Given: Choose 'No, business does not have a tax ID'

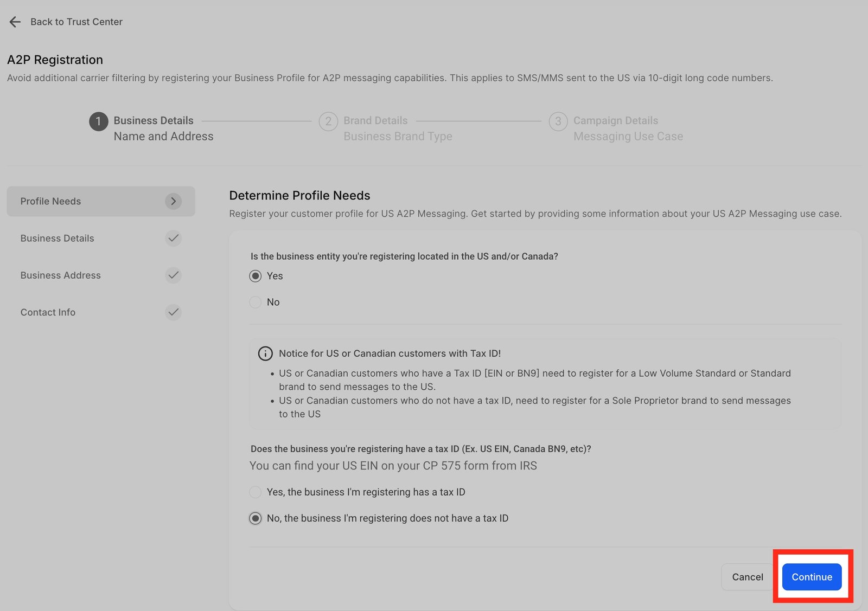Looking at the screenshot, I should [x=256, y=518].
